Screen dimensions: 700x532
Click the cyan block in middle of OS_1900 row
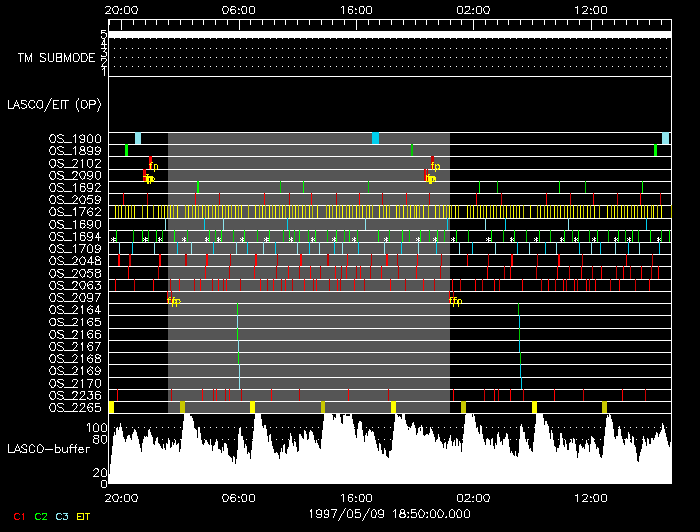pyautogui.click(x=375, y=138)
